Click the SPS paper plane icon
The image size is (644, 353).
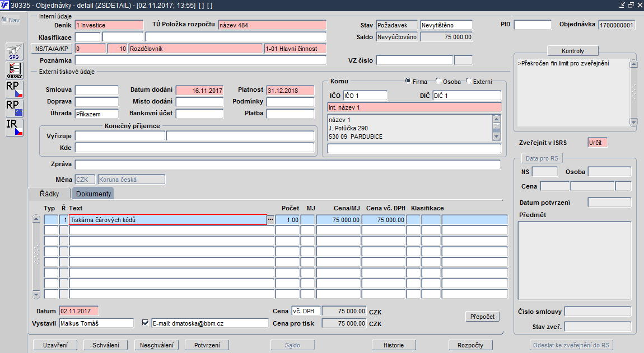coord(15,51)
